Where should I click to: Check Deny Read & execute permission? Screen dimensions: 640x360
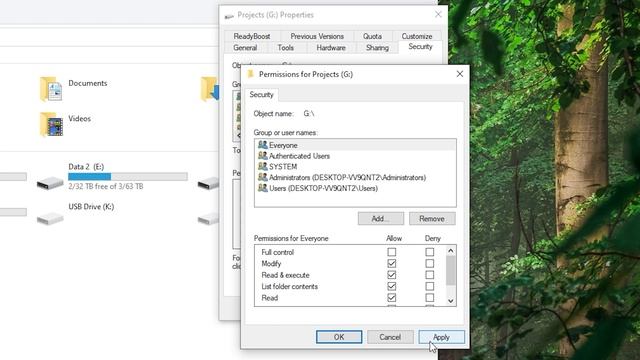pos(429,275)
